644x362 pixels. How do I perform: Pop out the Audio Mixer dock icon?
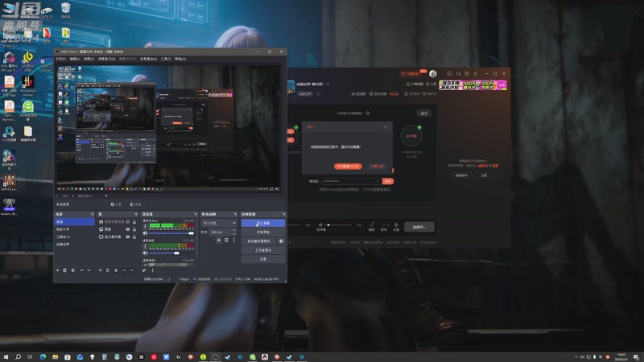point(196,214)
